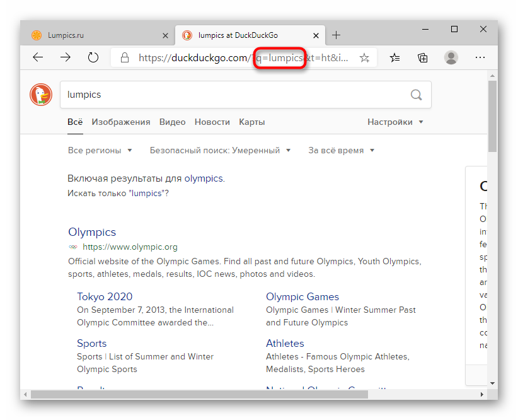Click the forward navigation arrow
The width and height of the screenshot is (518, 420).
(x=66, y=57)
